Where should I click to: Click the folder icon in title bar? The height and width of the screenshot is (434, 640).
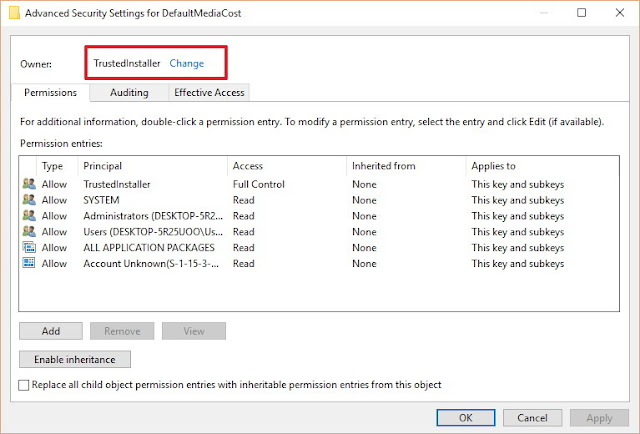pyautogui.click(x=12, y=15)
